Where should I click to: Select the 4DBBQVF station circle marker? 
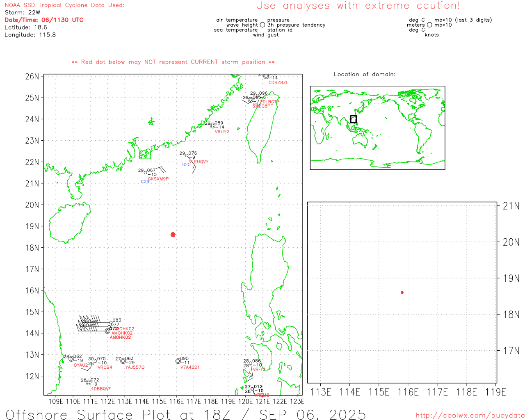[89, 382]
